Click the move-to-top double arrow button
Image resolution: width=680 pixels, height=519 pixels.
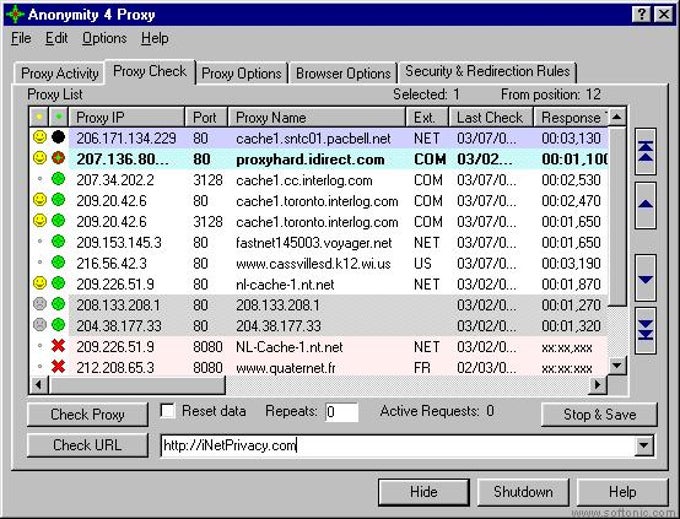645,151
